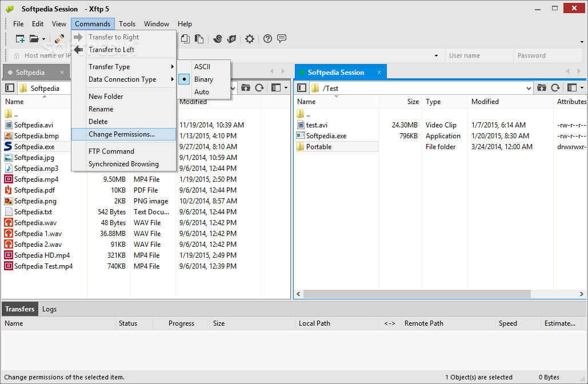The width and height of the screenshot is (588, 384).
Task: Choose Rename in Commands menu
Action: [x=124, y=109]
